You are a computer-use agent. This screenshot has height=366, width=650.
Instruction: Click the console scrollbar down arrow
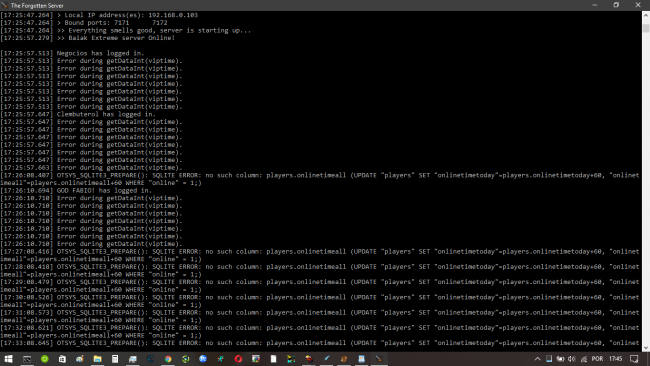tap(646, 348)
